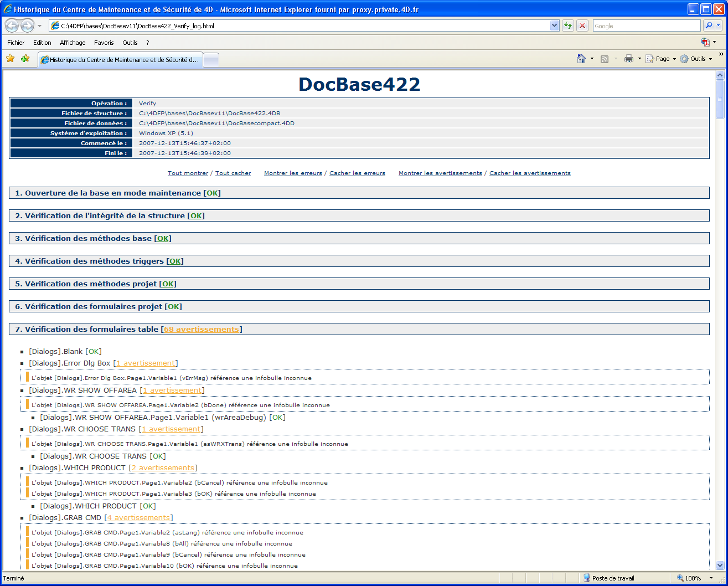
Task: Click the Add to Favorites icon
Action: (25, 59)
